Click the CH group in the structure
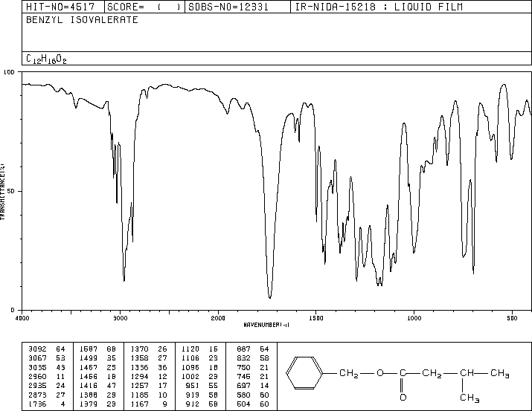The height and width of the screenshot is (411, 532). pyautogui.click(x=467, y=373)
